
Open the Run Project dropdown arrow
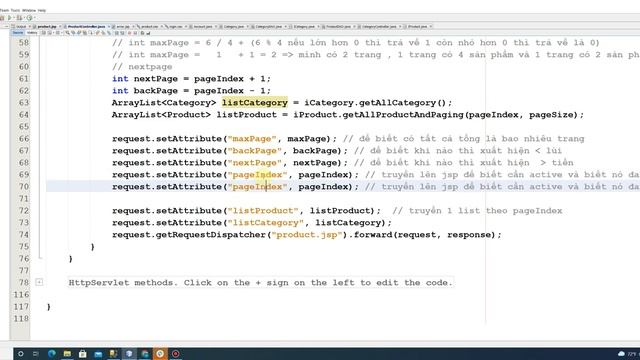(x=14, y=18)
